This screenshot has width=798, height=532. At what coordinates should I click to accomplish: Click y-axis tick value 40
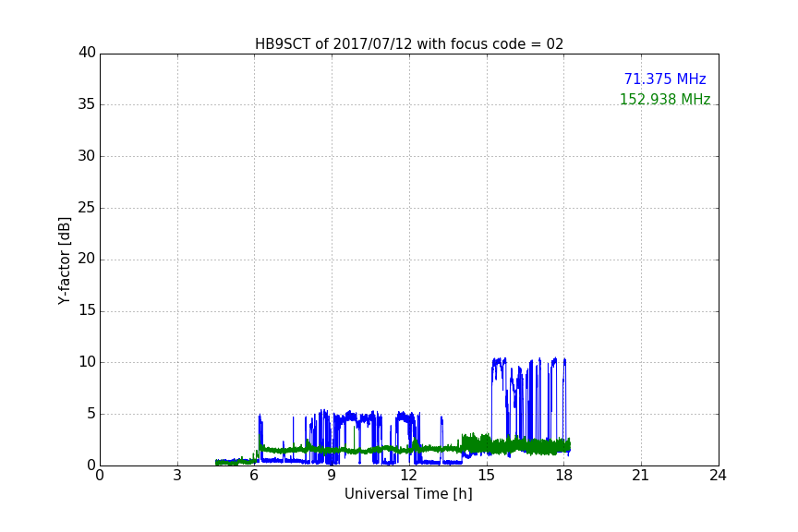87,53
